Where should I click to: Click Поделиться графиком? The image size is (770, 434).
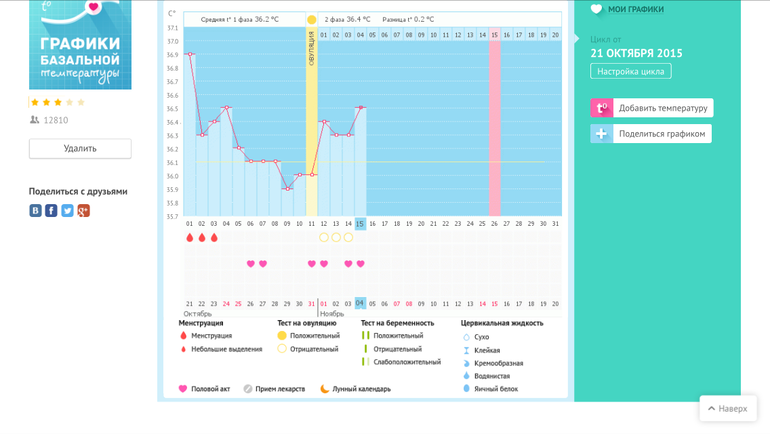(x=661, y=133)
